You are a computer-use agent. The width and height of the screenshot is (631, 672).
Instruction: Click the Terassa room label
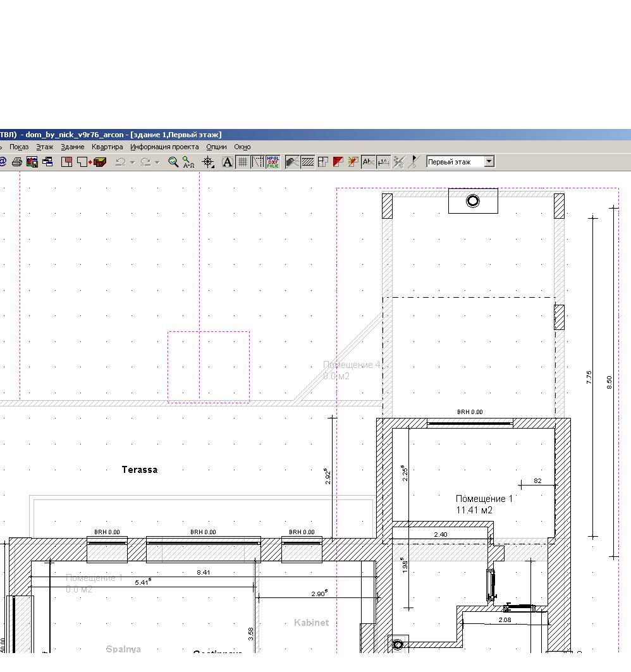click(x=140, y=470)
